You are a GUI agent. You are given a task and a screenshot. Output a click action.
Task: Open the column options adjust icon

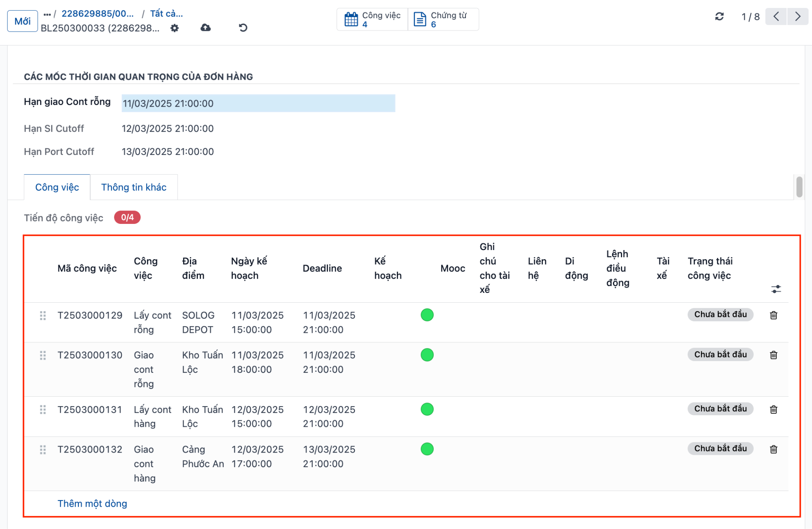(x=776, y=289)
